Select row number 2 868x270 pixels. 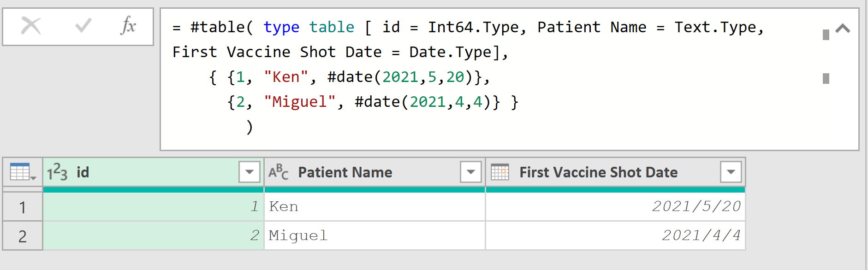tap(22, 236)
